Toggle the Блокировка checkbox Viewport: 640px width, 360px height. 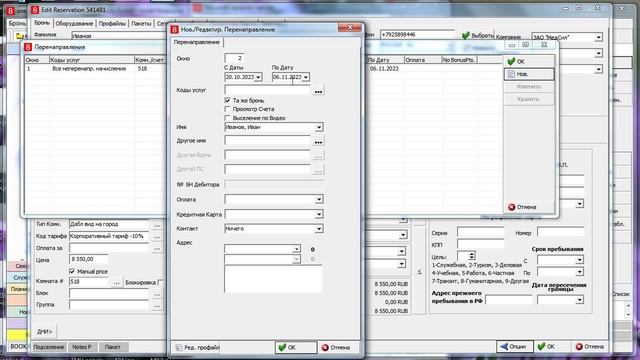[160, 282]
